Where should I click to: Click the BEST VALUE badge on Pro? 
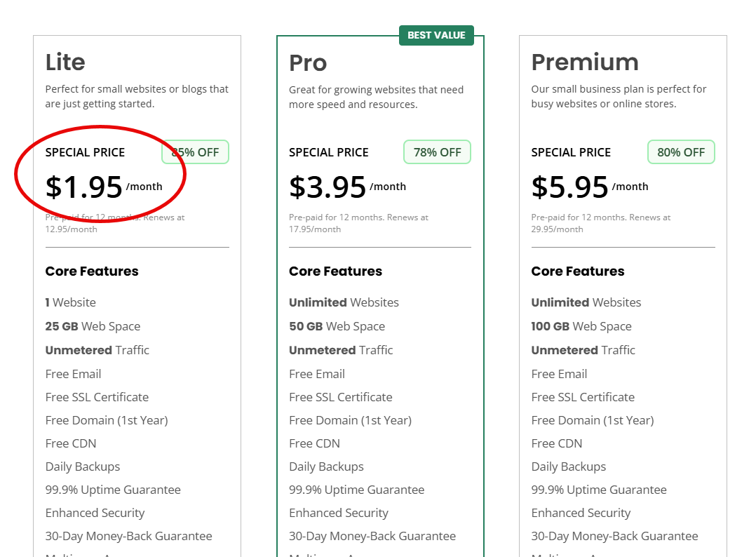pyautogui.click(x=436, y=35)
